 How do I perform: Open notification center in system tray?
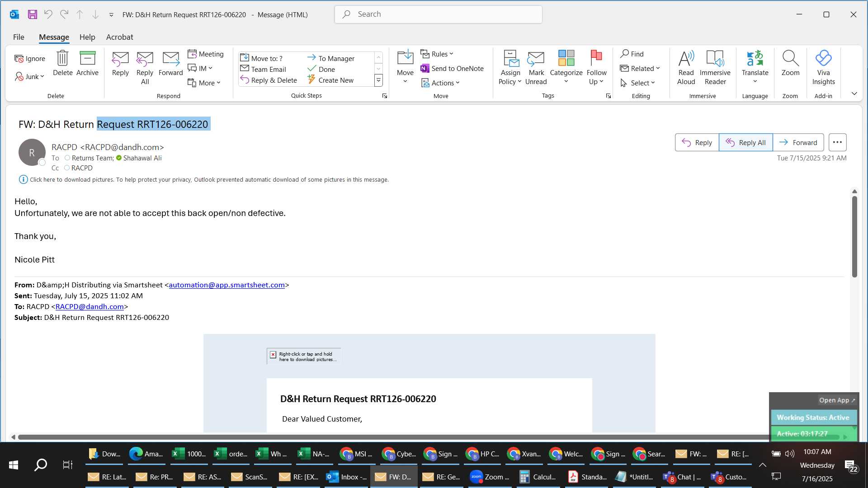(851, 465)
